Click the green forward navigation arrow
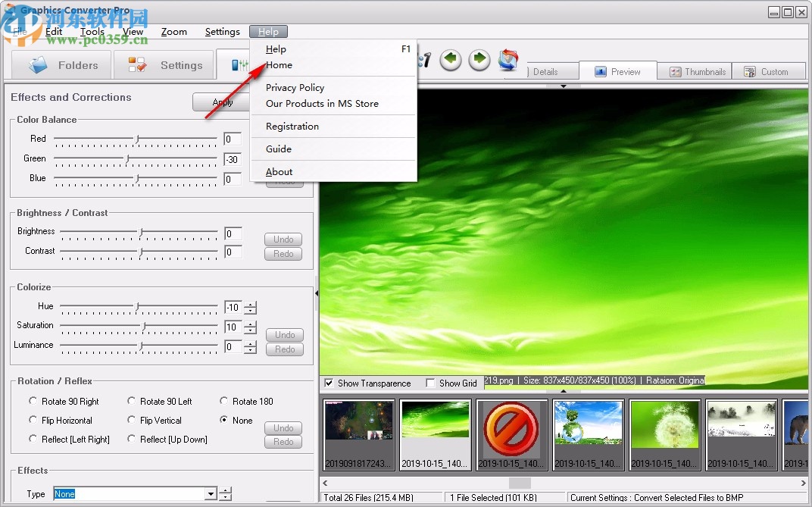This screenshot has width=812, height=507. point(479,60)
